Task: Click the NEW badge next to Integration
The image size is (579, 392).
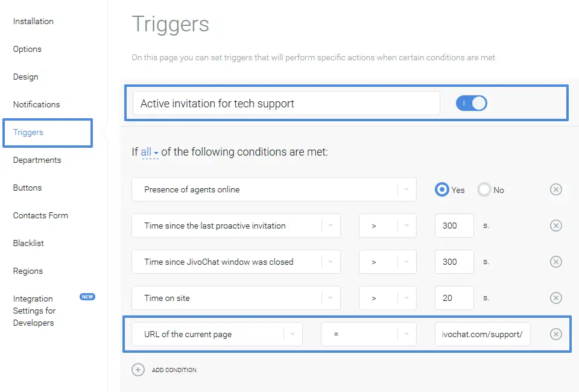Action: pyautogui.click(x=87, y=297)
